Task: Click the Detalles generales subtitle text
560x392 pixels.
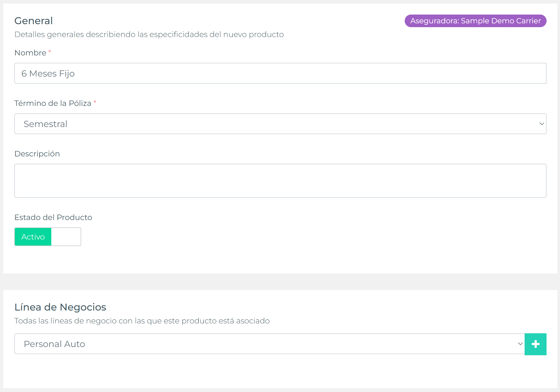Action: (x=149, y=35)
